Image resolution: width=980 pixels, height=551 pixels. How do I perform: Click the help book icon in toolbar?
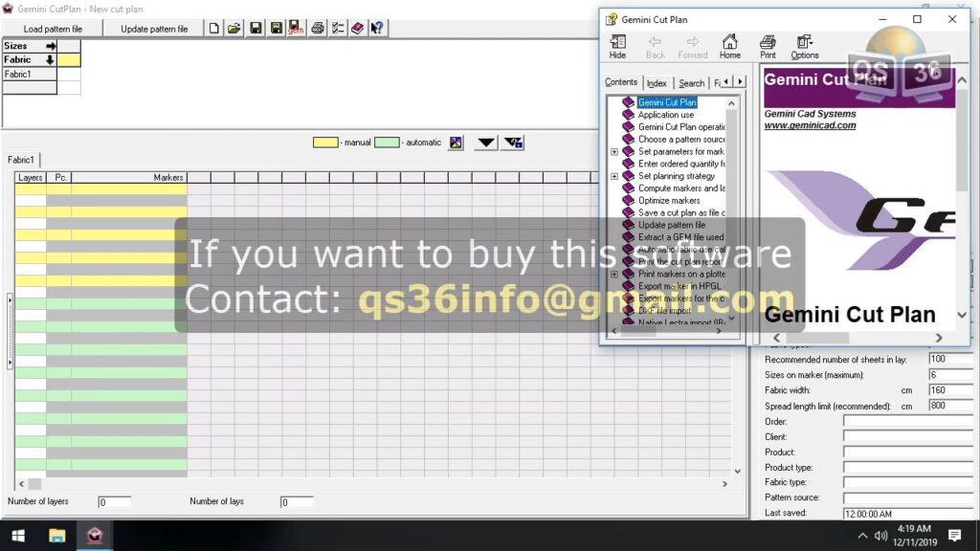click(357, 28)
